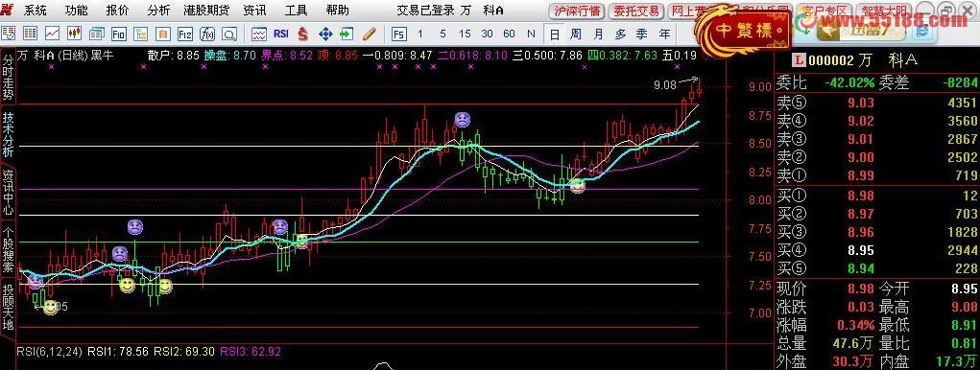Screen dimensions: 980x370
Task: Open the 分析 menu
Action: (x=158, y=11)
